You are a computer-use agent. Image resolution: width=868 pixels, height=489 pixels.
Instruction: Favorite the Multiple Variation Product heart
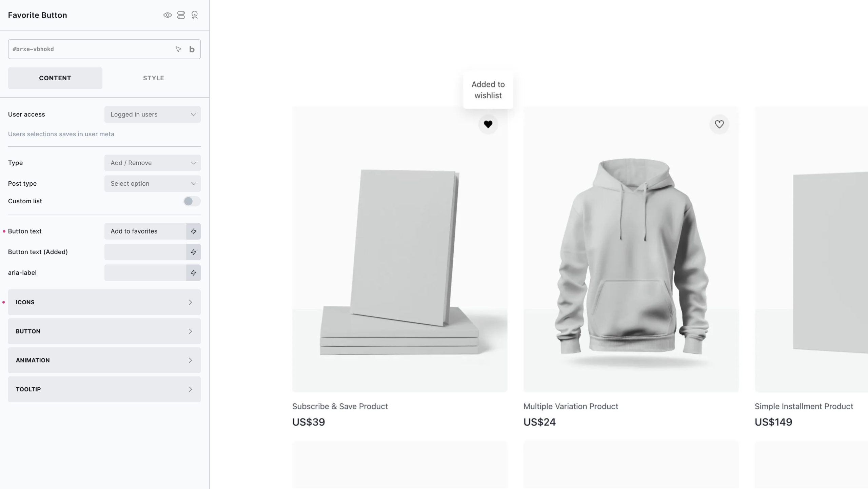tap(719, 124)
